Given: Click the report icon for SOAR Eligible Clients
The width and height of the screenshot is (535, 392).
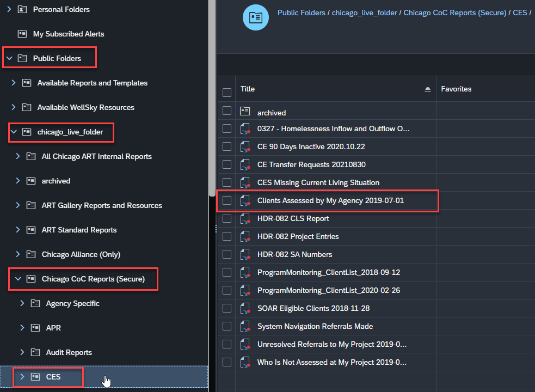Looking at the screenshot, I should [x=245, y=308].
